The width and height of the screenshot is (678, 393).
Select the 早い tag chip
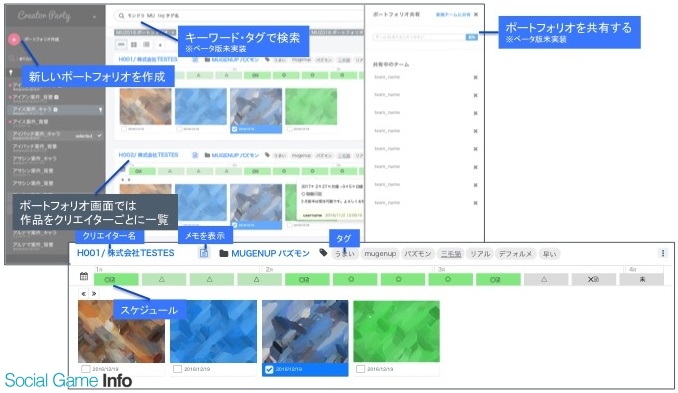550,254
